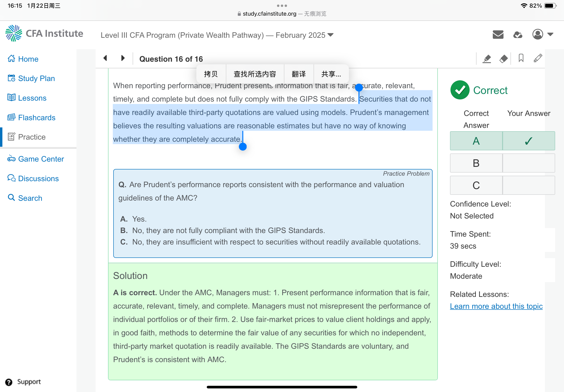Click the Practice notepad icon
This screenshot has height=392, width=564.
pyautogui.click(x=11, y=136)
